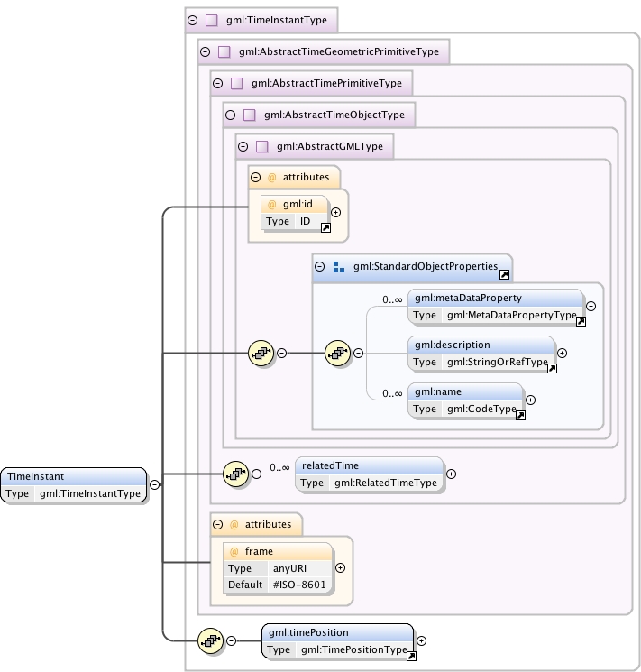
Task: Collapse the gml:timePosition sequence connector
Action: [x=231, y=640]
